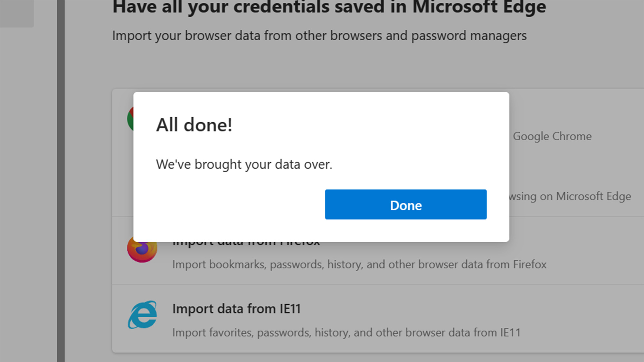Click the Internet Explorer logo icon
The image size is (644, 362).
tap(143, 315)
